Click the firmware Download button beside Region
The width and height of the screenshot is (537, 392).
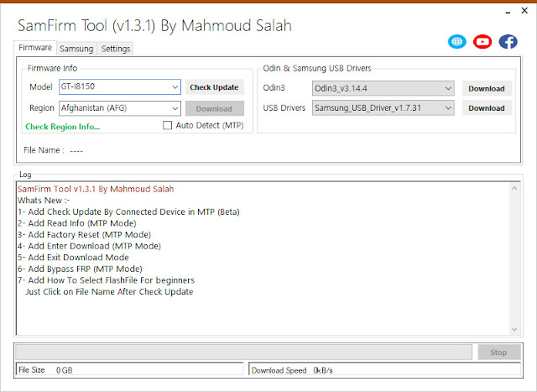click(215, 108)
